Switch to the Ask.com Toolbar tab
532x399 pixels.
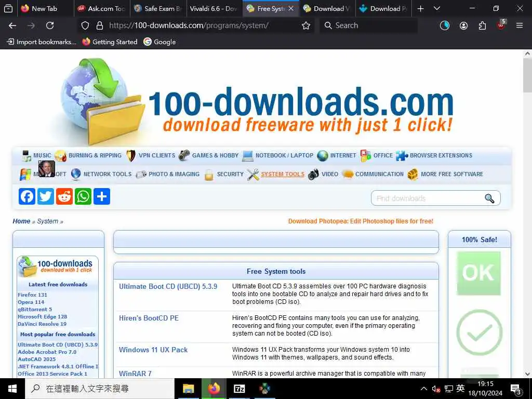tap(102, 8)
